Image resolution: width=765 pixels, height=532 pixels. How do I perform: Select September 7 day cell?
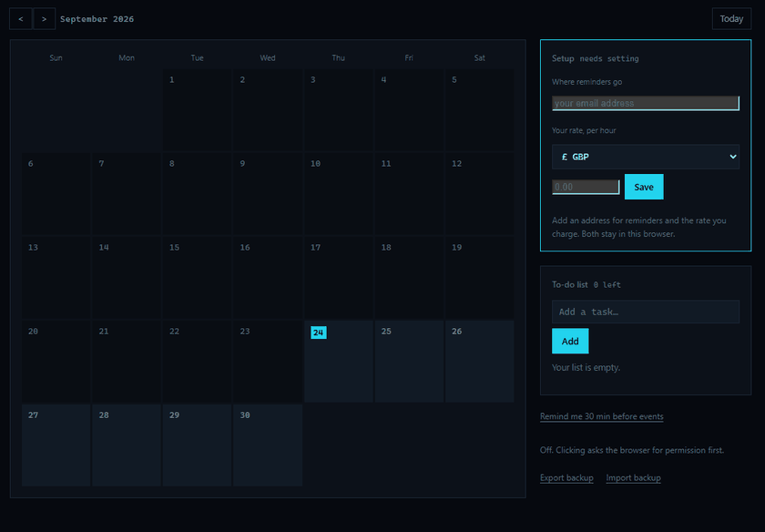tap(127, 194)
